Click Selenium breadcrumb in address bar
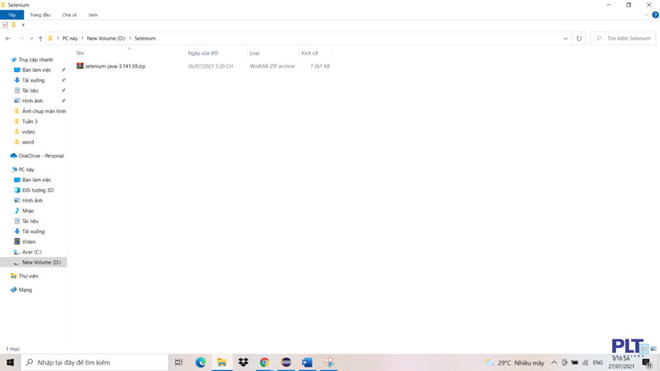This screenshot has width=660, height=371. (145, 38)
